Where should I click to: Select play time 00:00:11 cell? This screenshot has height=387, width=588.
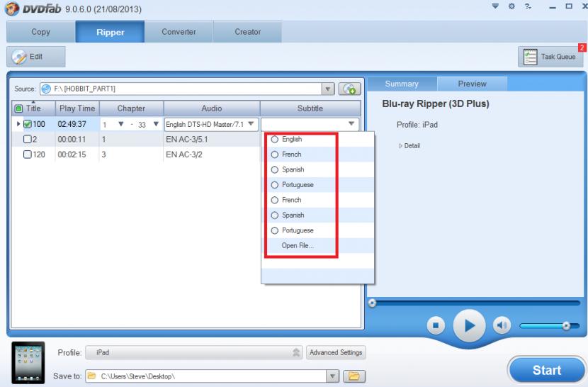(72, 139)
